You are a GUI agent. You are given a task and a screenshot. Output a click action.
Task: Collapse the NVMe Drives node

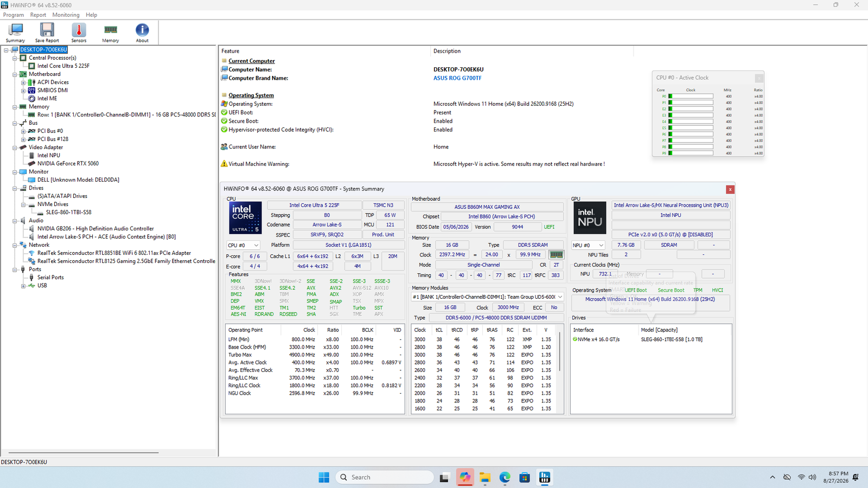click(23, 204)
